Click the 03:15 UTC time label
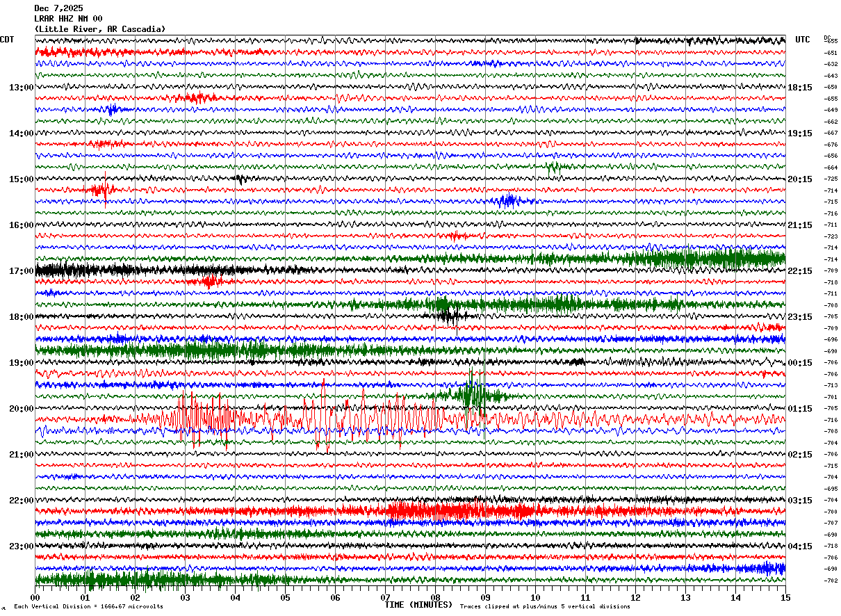 click(800, 501)
